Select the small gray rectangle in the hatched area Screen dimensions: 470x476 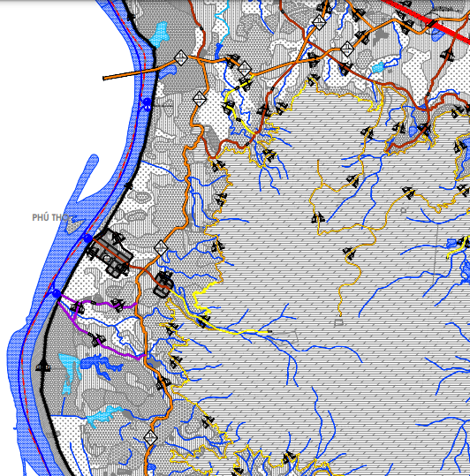pos(338,322)
